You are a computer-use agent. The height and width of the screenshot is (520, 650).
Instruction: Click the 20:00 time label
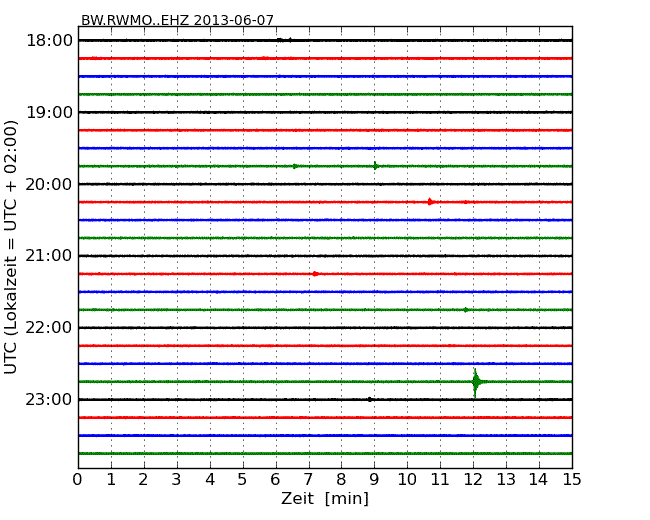click(49, 184)
